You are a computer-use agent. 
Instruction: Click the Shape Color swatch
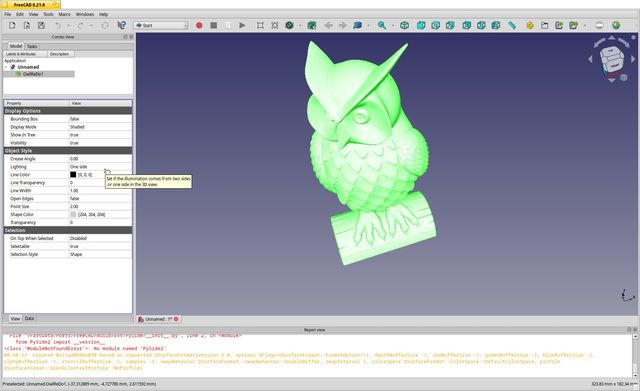pyautogui.click(x=73, y=214)
